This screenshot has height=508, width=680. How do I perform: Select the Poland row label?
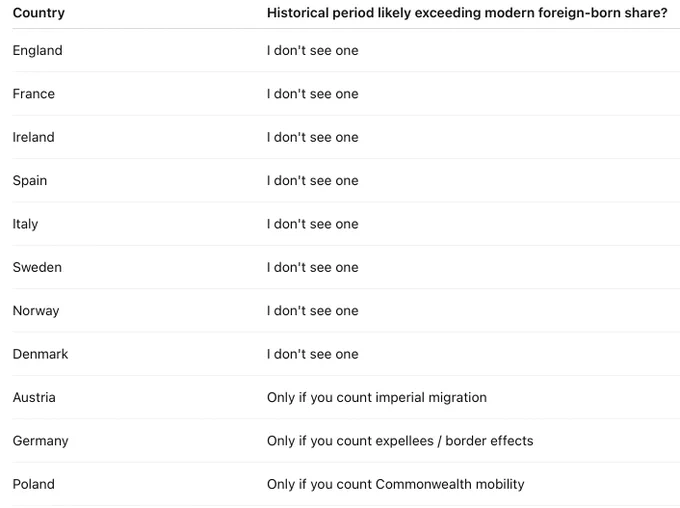[33, 484]
